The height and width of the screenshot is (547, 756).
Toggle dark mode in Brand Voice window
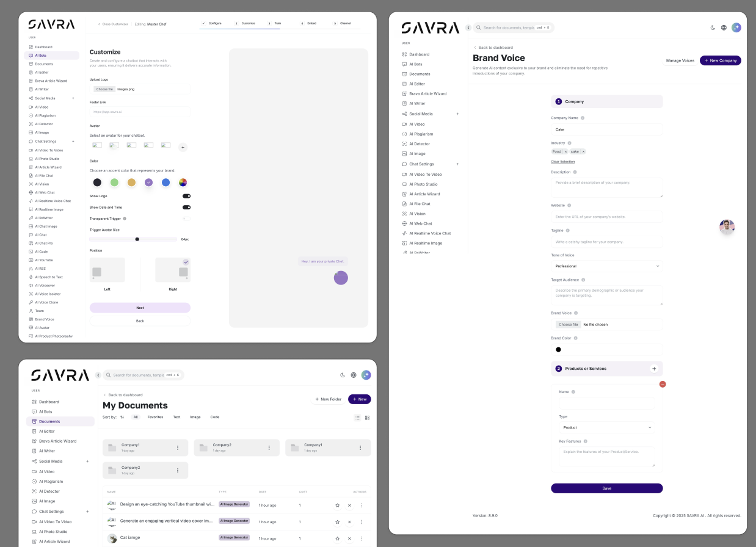[x=713, y=27]
